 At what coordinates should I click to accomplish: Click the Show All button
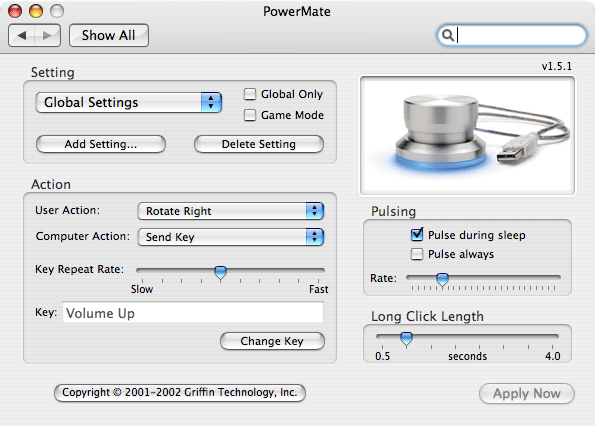click(109, 36)
